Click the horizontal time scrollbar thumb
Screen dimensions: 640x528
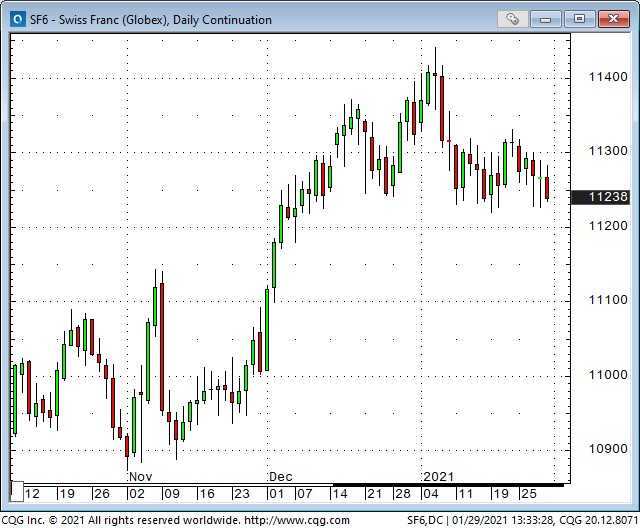[448, 485]
